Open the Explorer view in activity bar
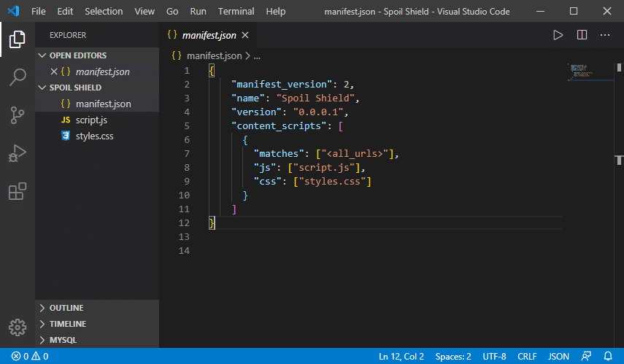 (17, 39)
